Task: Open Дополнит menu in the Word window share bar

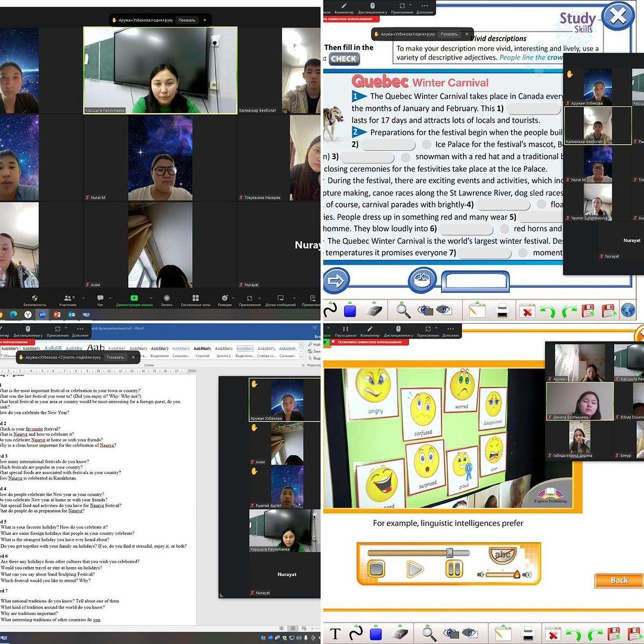Action: pos(80,332)
